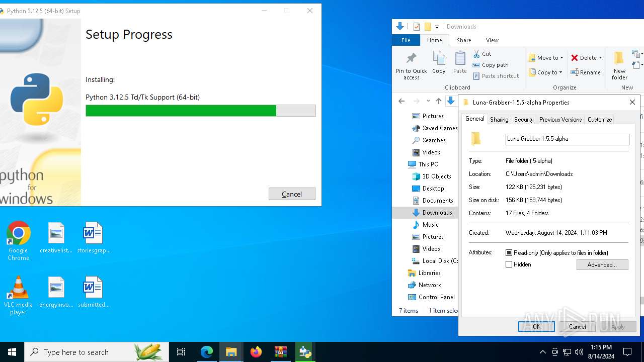Select Desktop in navigation pane
644x362 pixels.
(428, 189)
